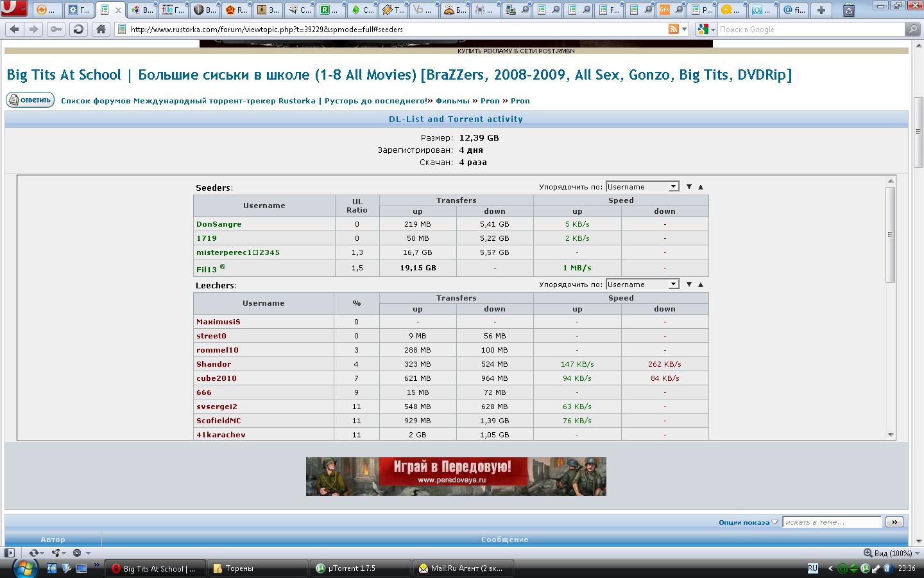
Task: Switch to the 'Торены' folder taskbar window
Action: point(258,568)
